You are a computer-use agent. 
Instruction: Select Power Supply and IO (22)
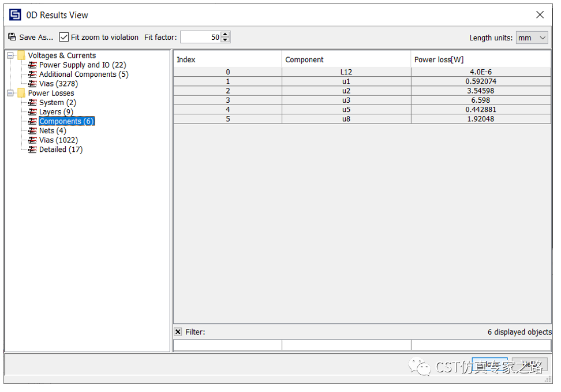coord(83,65)
